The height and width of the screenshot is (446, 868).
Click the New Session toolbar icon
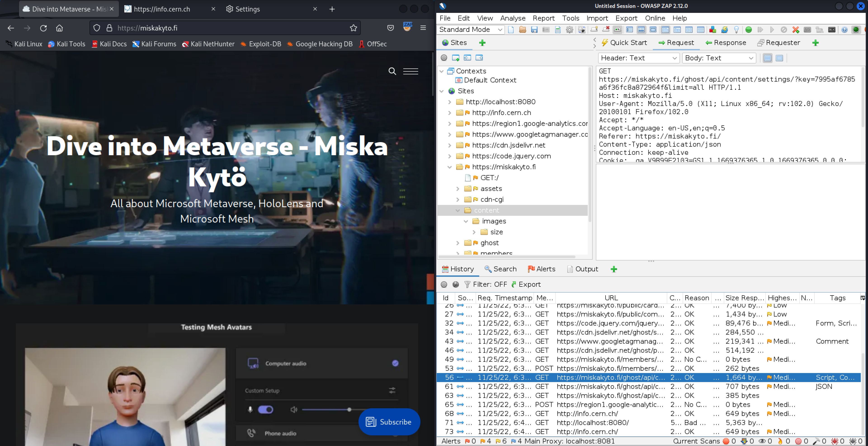point(511,30)
